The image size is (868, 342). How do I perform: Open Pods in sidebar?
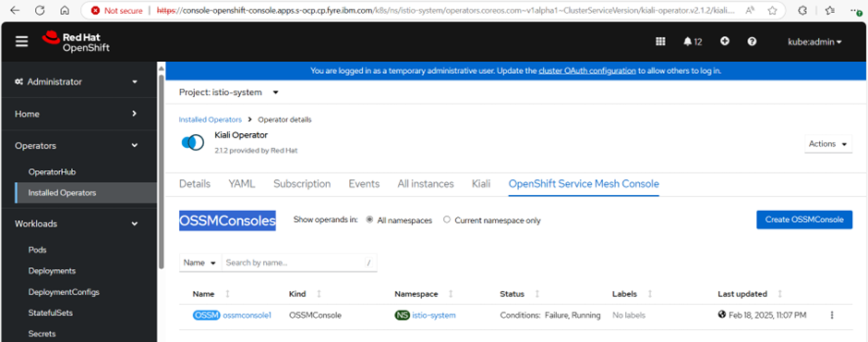point(37,250)
